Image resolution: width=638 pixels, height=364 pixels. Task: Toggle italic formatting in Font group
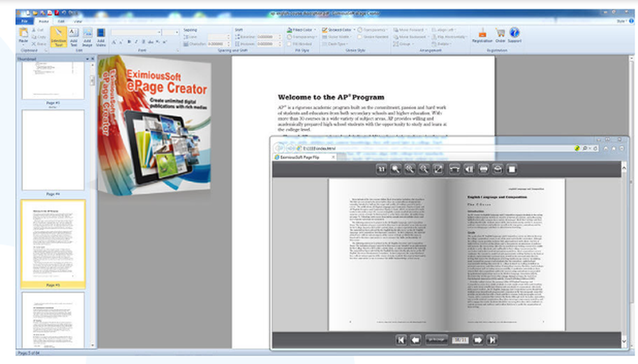[x=136, y=42]
